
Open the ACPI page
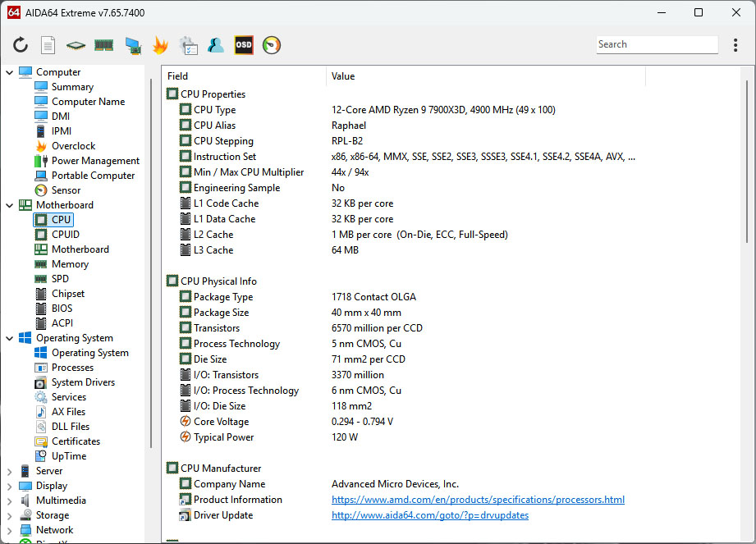62,323
